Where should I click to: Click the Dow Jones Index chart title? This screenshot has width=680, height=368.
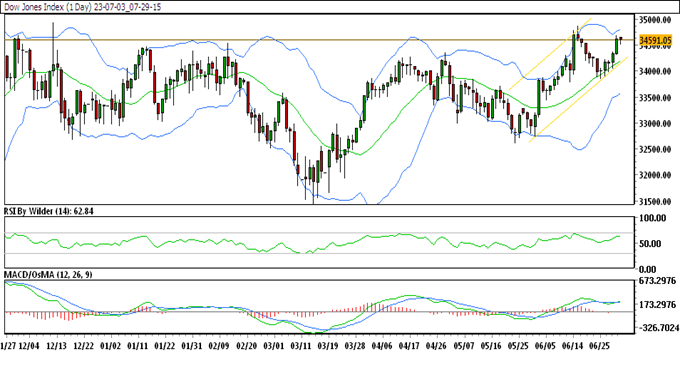click(x=82, y=7)
